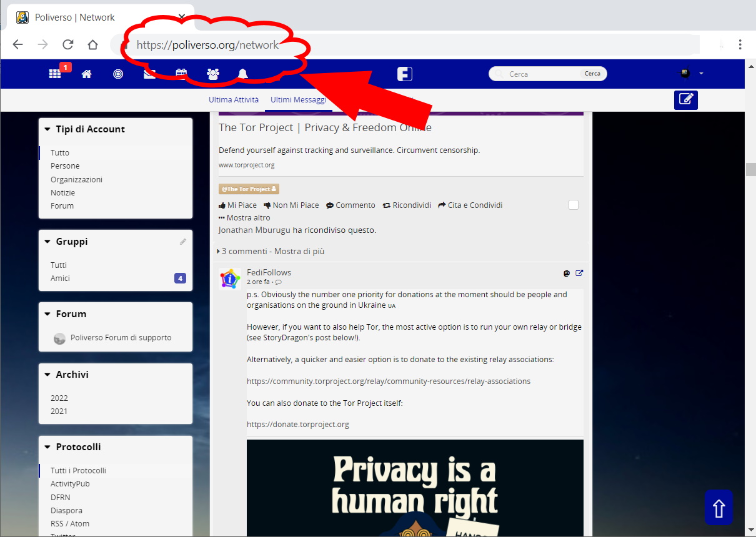Click the page vertical scrollbar thumb
Viewport: 756px width, 537px height.
pyautogui.click(x=750, y=170)
